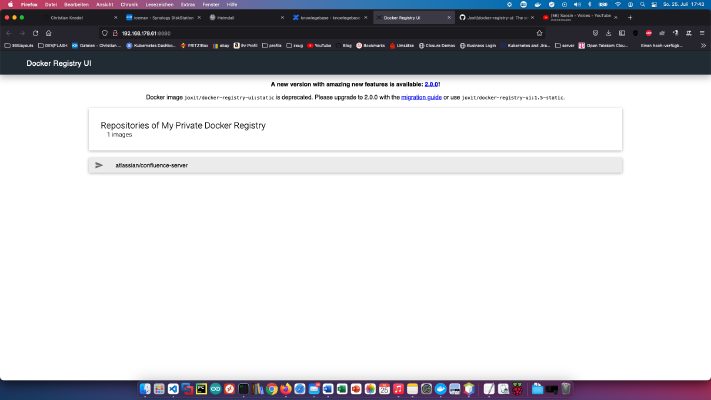Viewport: 711px width, 400px height.
Task: Open the downloads arrow icon in toolbar
Action: point(609,33)
